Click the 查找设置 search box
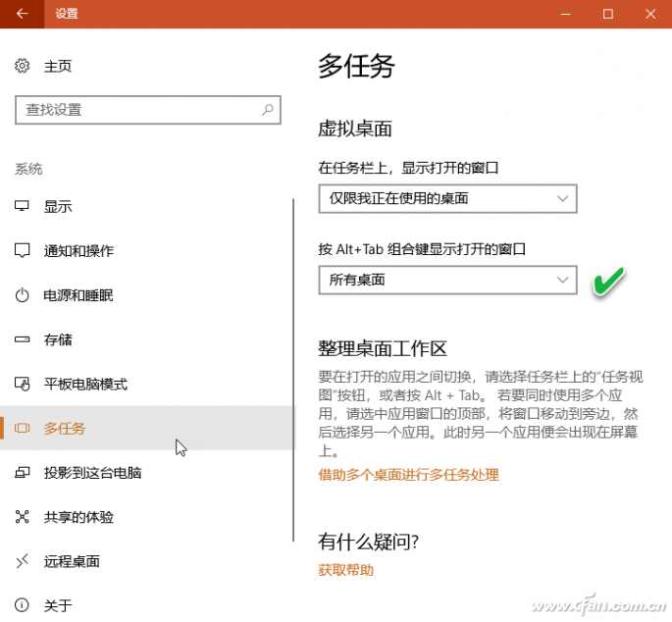Image resolution: width=672 pixels, height=622 pixels. click(148, 110)
